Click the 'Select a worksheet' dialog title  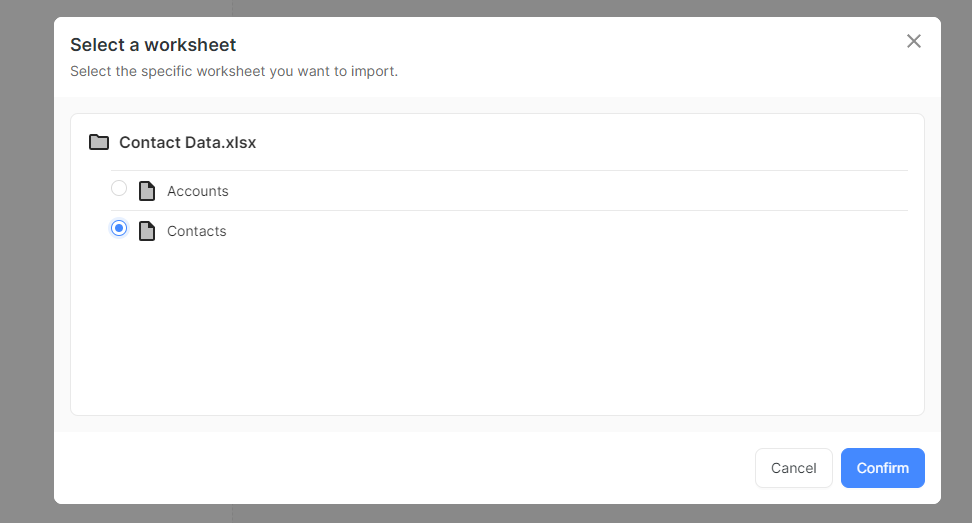153,45
